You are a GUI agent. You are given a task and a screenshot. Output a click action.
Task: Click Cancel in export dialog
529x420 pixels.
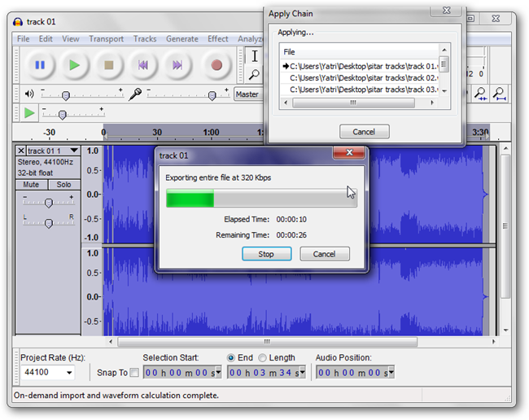[325, 254]
